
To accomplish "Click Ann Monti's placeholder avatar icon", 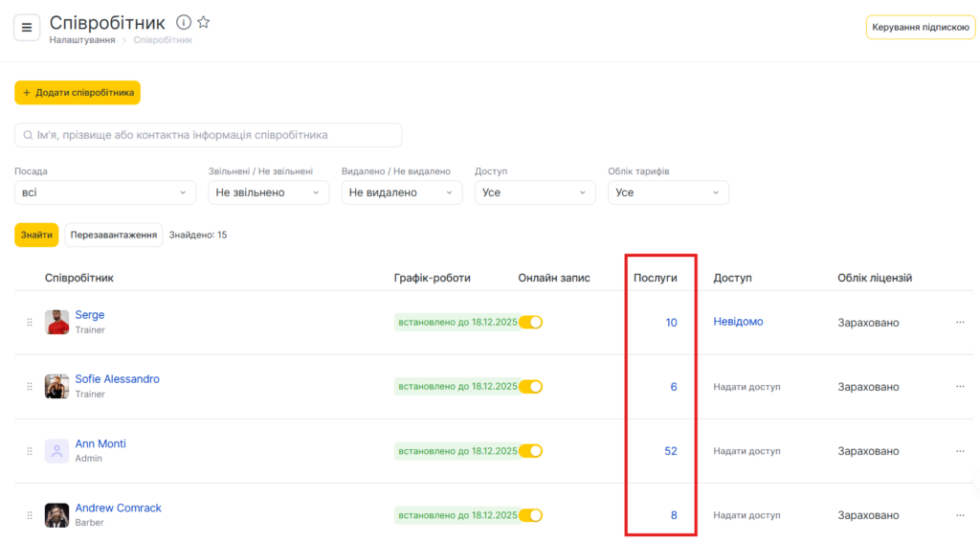I will [56, 451].
